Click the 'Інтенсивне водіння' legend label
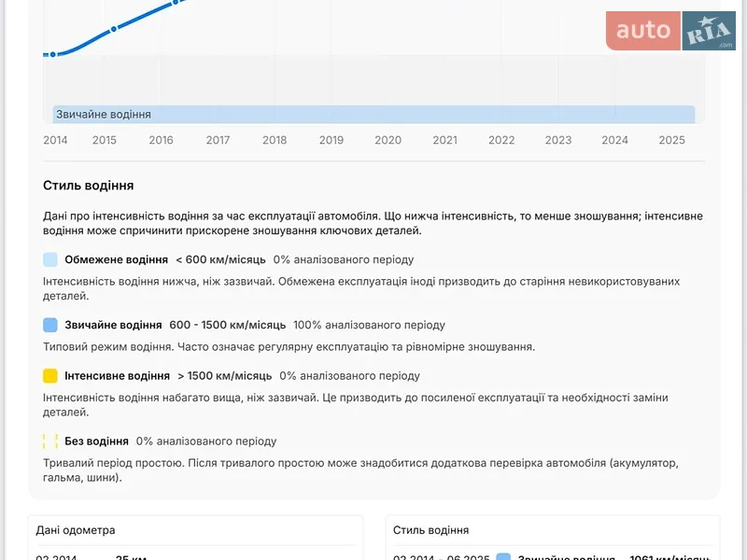This screenshot has width=747, height=560. tap(118, 376)
